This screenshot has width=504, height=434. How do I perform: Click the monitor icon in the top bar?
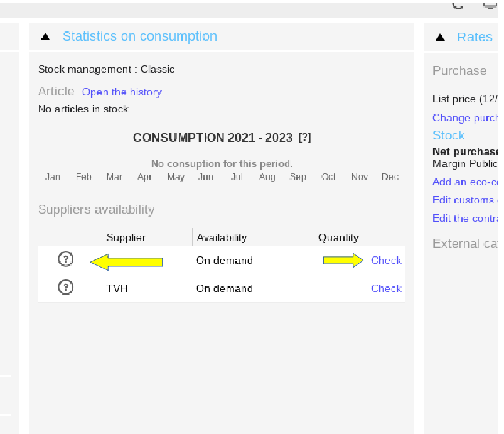(x=490, y=5)
